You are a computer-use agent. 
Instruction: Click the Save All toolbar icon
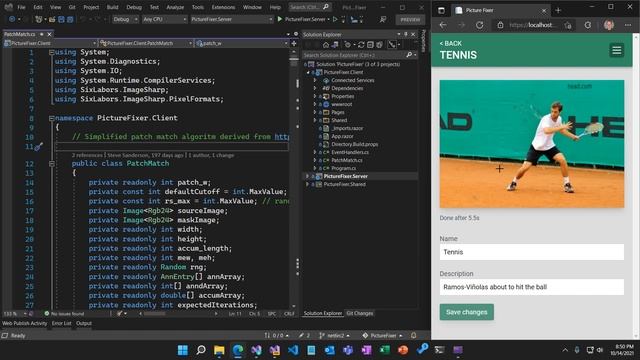[x=70, y=19]
